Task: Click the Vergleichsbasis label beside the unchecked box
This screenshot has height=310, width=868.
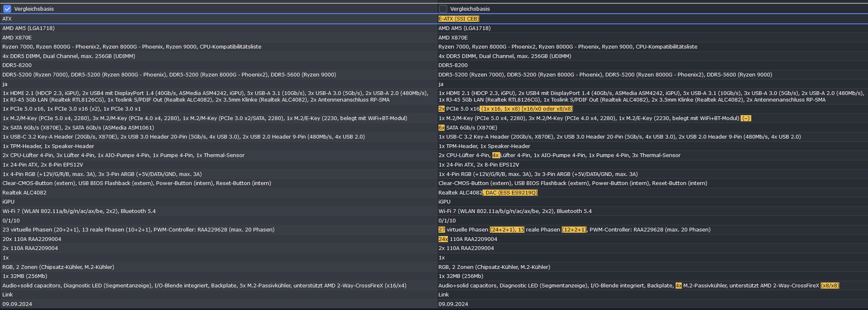Action: 470,9
